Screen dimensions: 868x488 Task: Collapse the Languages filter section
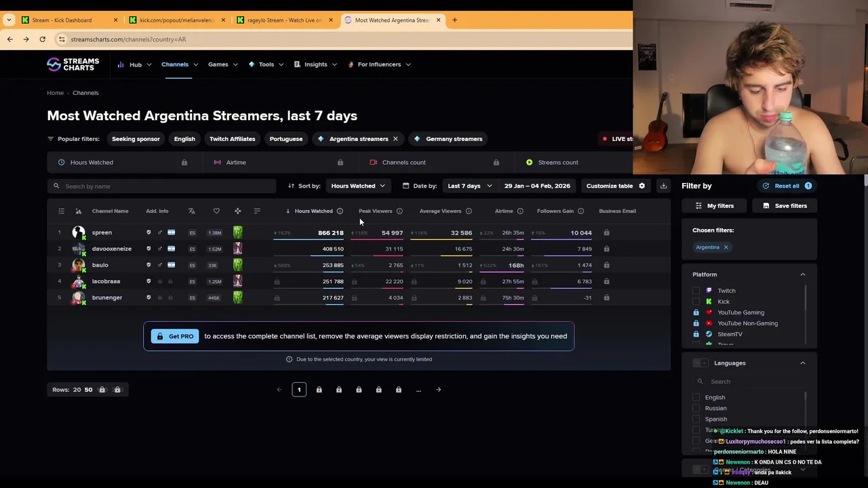click(803, 363)
